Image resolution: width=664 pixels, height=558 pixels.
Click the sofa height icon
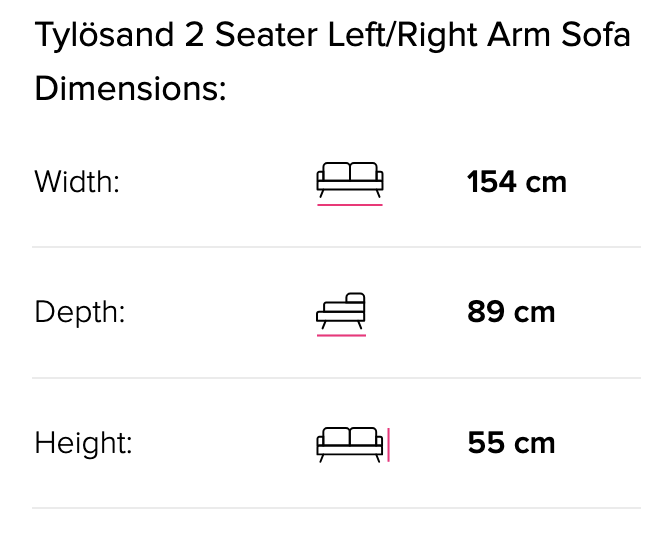tap(350, 445)
